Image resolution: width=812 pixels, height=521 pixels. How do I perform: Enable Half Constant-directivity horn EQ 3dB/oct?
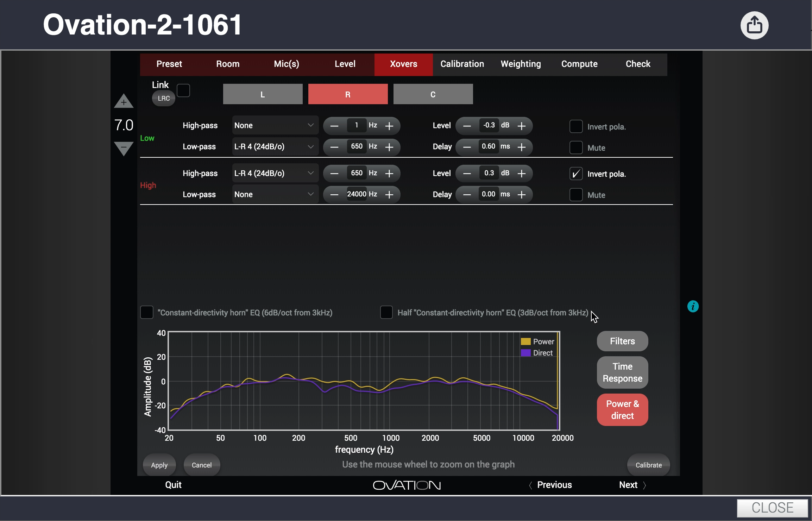point(386,312)
